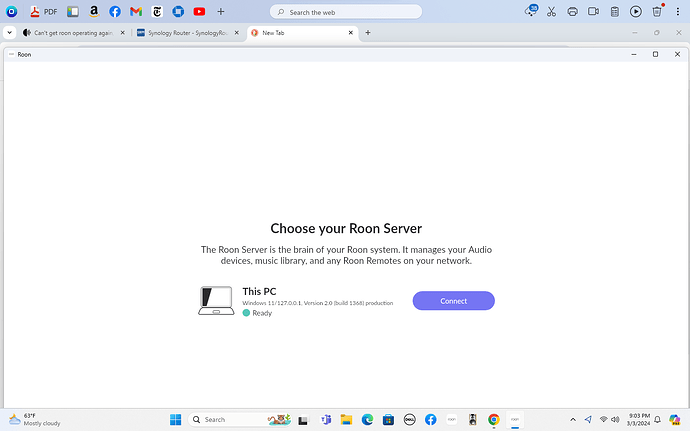Open the Gmail shortcut

click(x=136, y=12)
